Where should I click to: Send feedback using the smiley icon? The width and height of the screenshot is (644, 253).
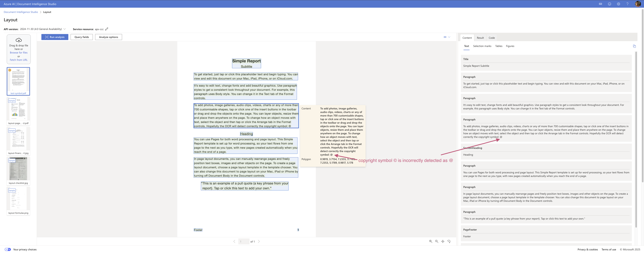coord(610,4)
